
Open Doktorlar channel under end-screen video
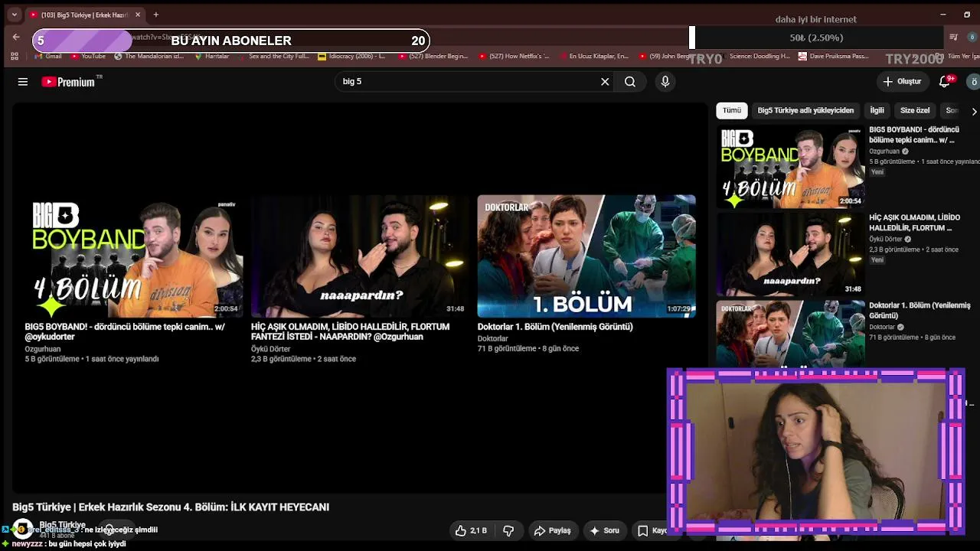(x=493, y=338)
